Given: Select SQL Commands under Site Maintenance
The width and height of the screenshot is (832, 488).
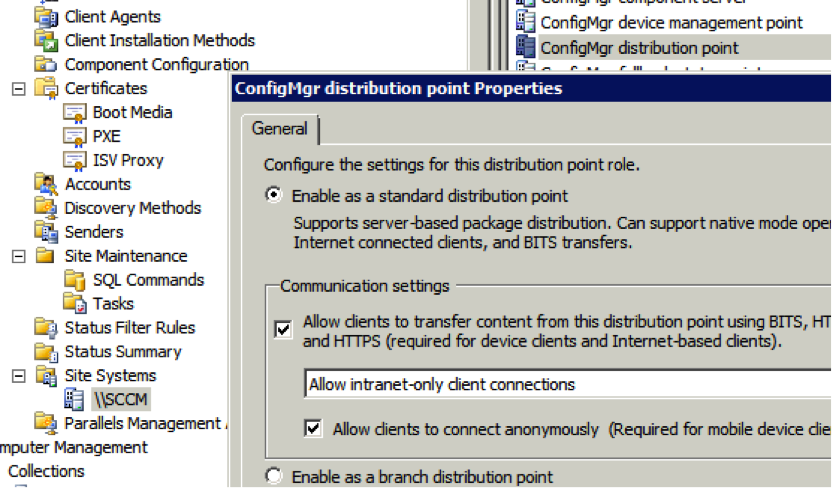Looking at the screenshot, I should [x=149, y=280].
